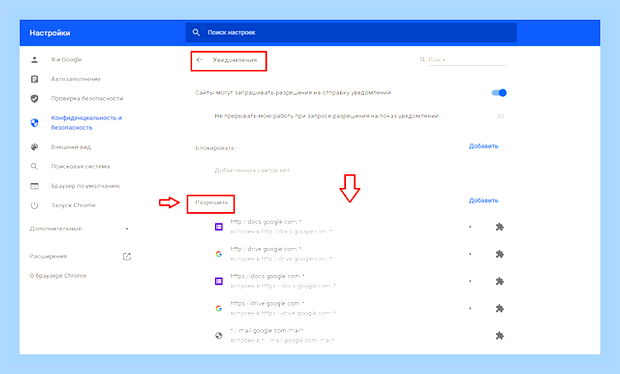Click in the Поиск настроек search field
The image size is (620, 374).
[351, 32]
